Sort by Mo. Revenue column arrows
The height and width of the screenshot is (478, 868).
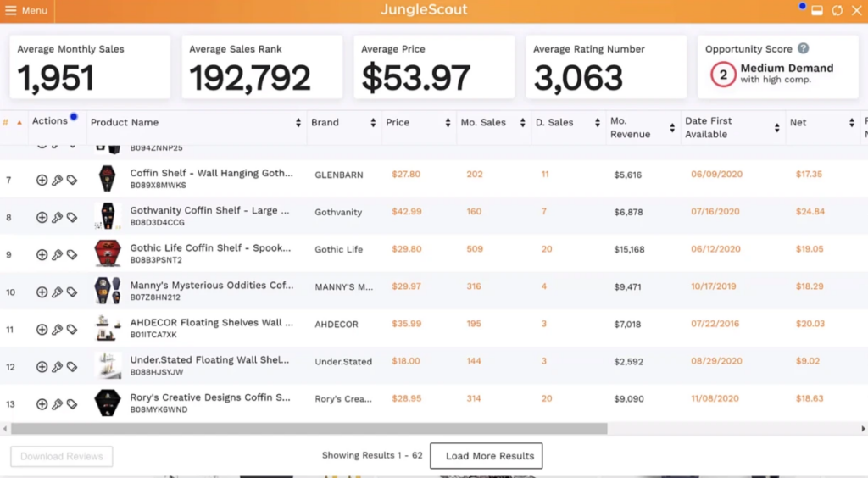click(672, 128)
